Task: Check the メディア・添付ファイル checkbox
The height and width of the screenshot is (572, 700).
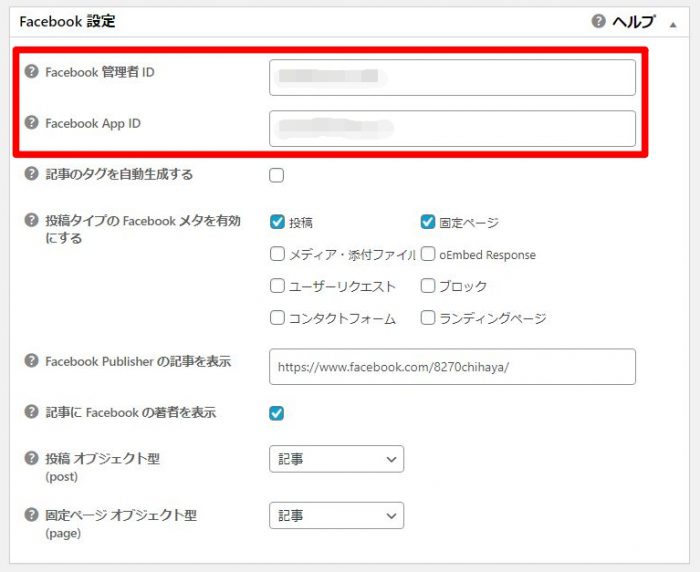Action: 277,254
